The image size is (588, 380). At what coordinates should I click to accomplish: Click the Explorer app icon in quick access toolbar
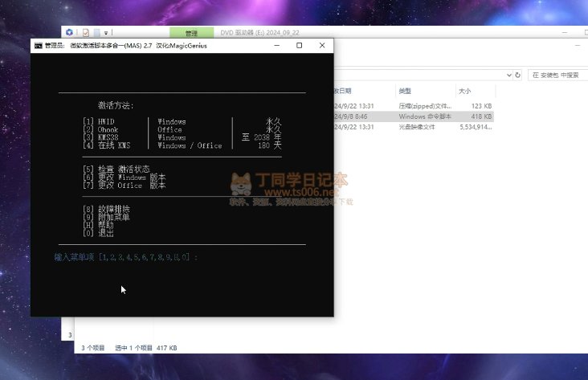tap(69, 33)
